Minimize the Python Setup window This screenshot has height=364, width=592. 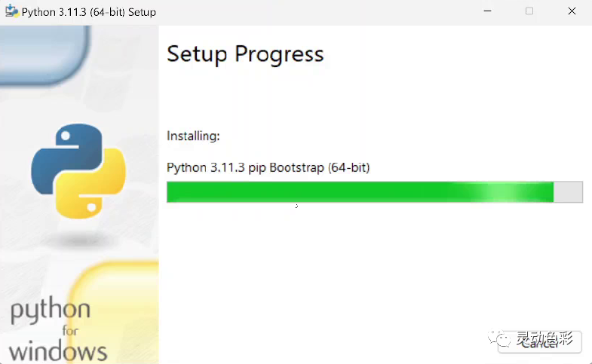pyautogui.click(x=487, y=11)
